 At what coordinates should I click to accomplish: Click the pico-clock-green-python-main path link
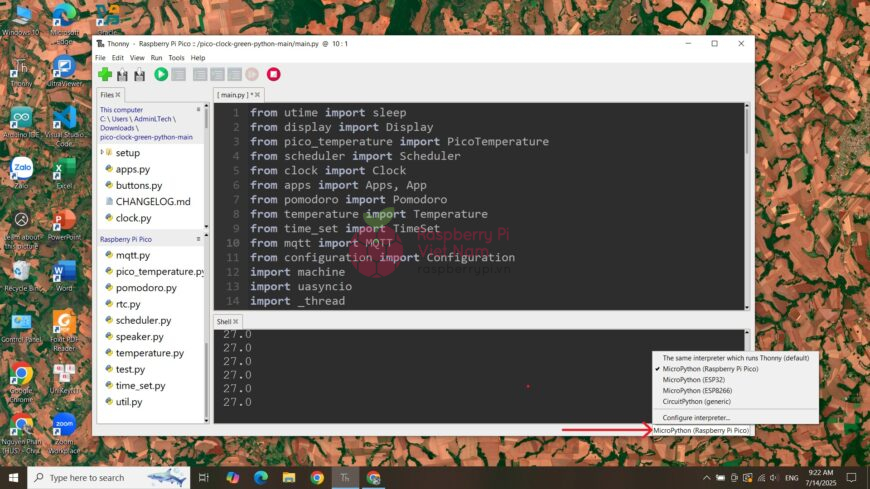point(146,137)
